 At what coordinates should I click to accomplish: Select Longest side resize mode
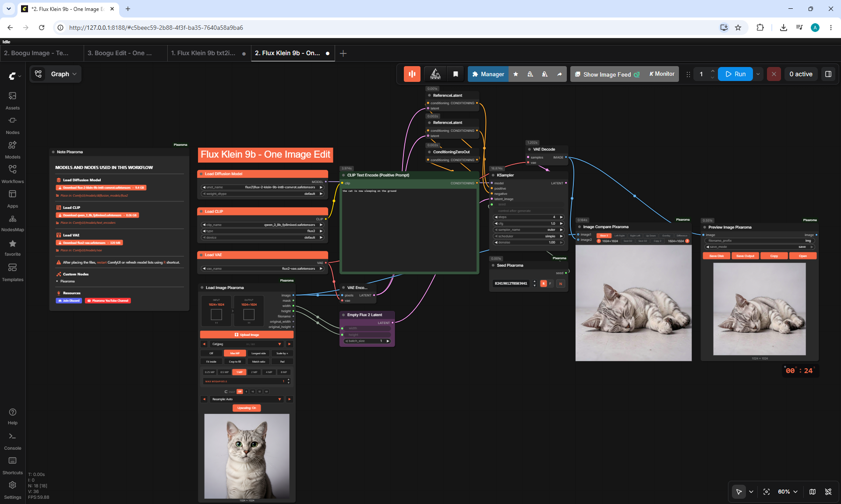258,353
